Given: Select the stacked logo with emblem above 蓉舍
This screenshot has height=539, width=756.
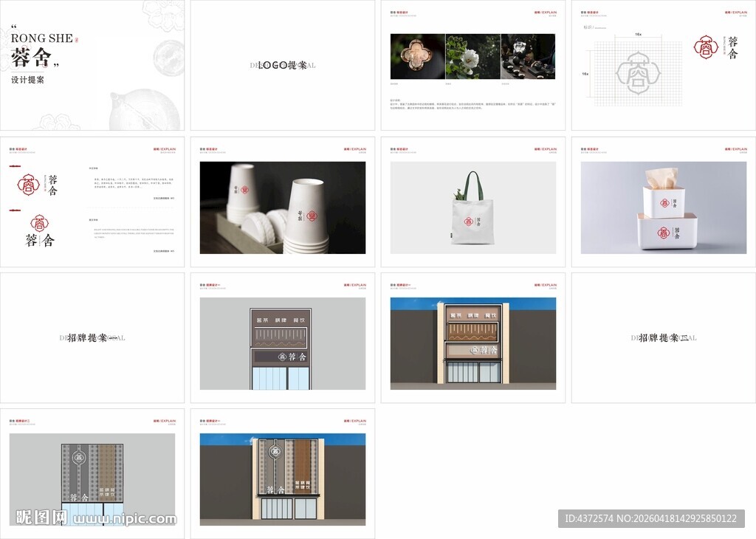Looking at the screenshot, I should [40, 231].
